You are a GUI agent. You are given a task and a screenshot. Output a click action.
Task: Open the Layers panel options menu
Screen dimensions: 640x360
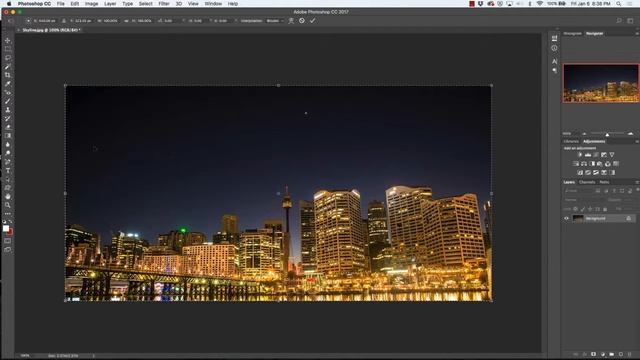(x=637, y=182)
